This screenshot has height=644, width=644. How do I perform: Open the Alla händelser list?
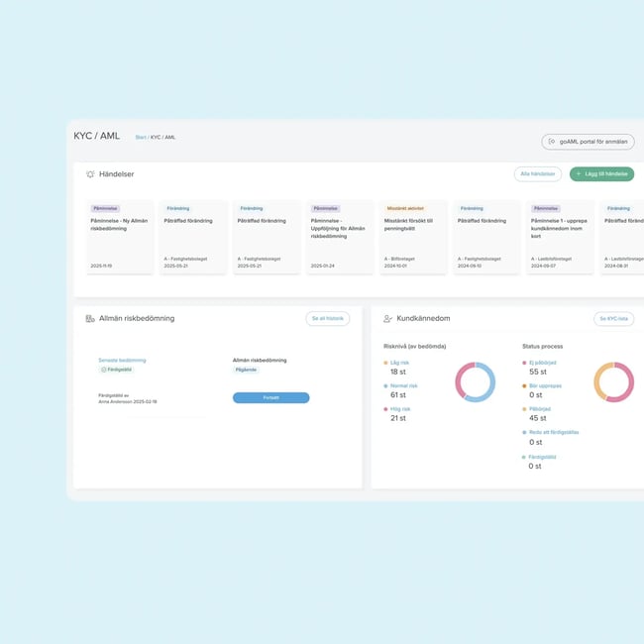[x=538, y=174]
